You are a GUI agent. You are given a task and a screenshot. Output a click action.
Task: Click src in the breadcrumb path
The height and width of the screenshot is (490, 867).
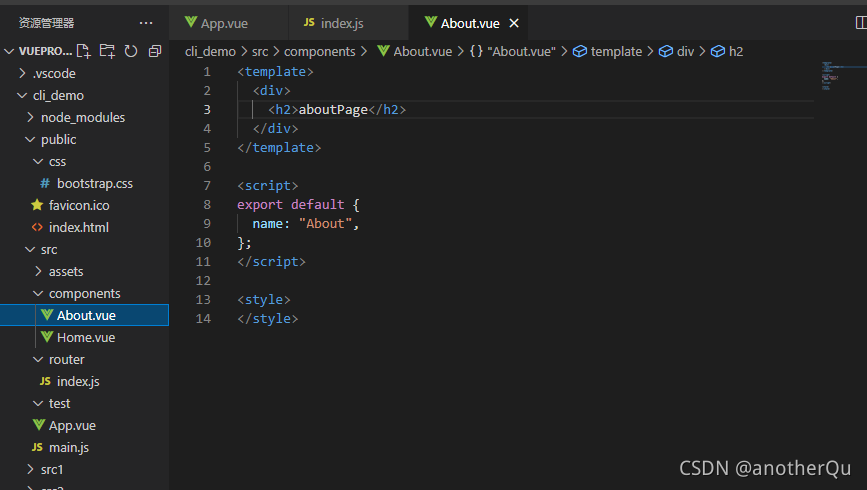point(260,51)
